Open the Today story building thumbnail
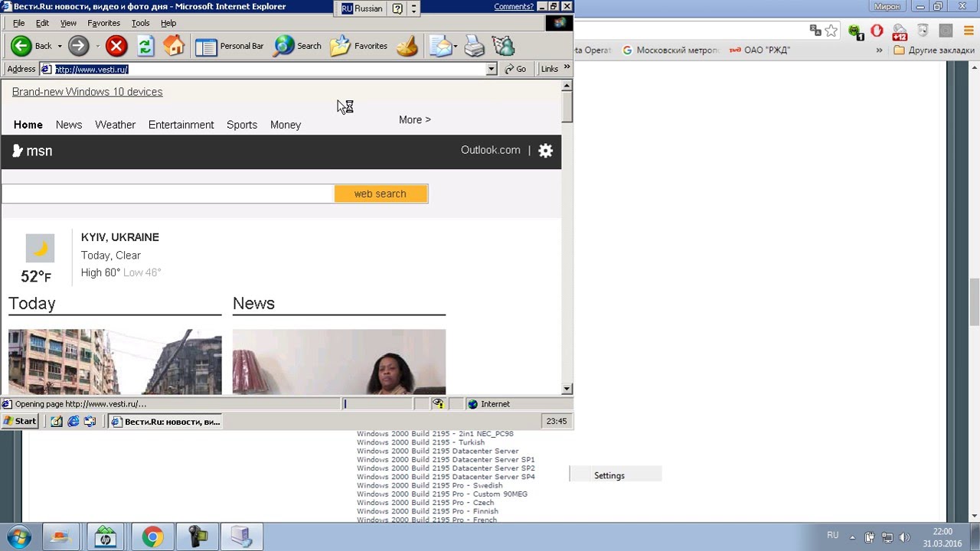This screenshot has width=980, height=551. [115, 362]
